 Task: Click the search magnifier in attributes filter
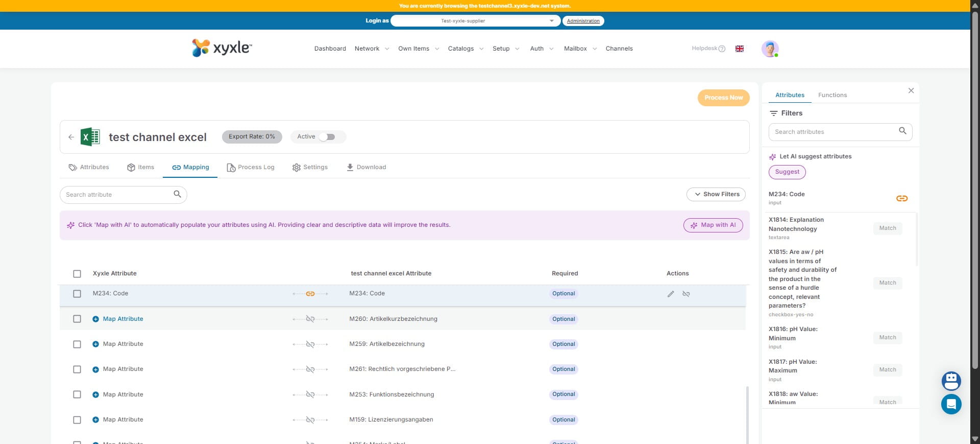tap(902, 131)
